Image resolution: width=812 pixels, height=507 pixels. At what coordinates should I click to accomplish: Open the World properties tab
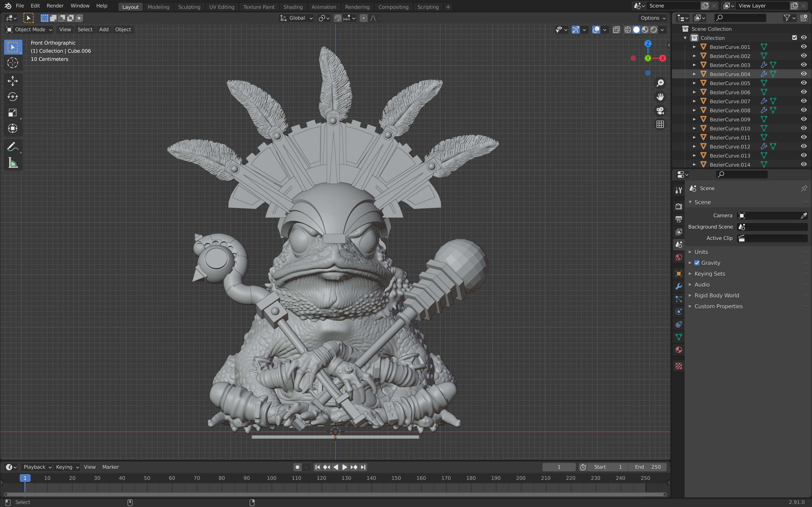tap(679, 258)
